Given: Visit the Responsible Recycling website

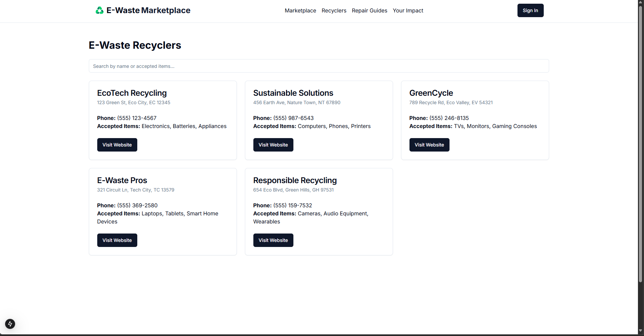Looking at the screenshot, I should pos(273,240).
